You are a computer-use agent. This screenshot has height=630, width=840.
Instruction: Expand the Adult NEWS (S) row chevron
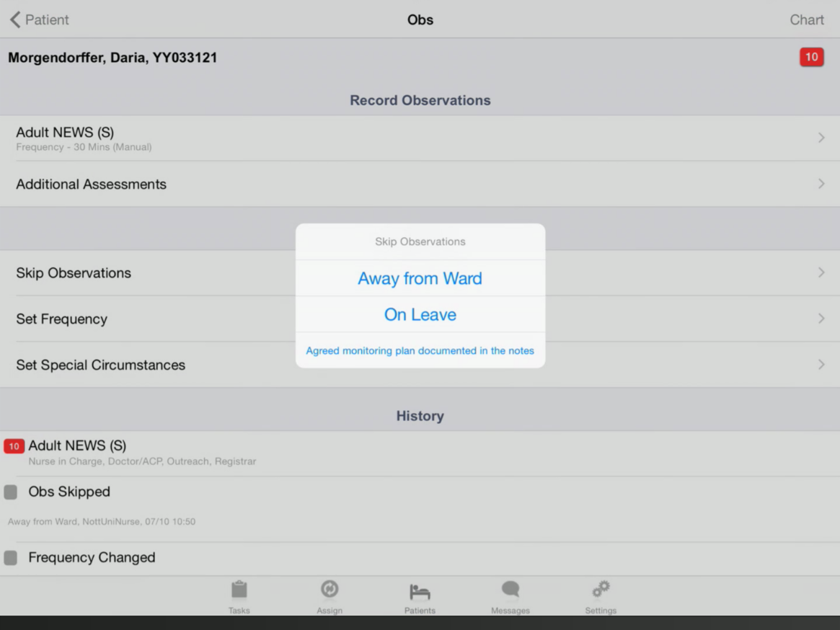[x=821, y=138]
